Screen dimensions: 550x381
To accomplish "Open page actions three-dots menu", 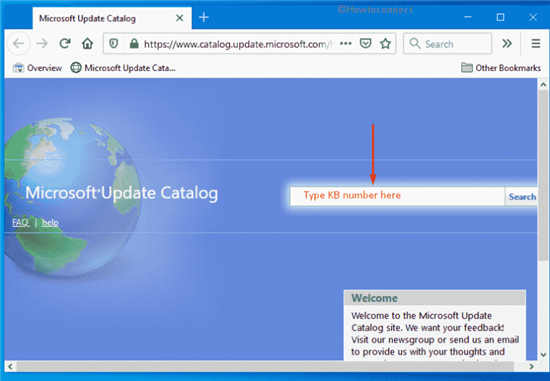I will (346, 44).
